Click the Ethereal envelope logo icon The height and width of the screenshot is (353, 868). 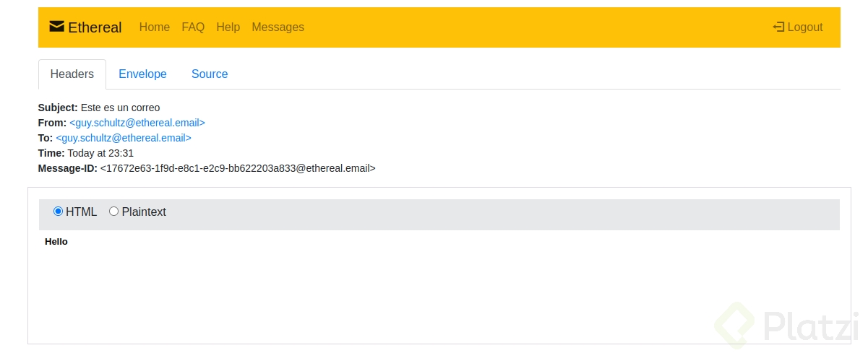click(56, 27)
